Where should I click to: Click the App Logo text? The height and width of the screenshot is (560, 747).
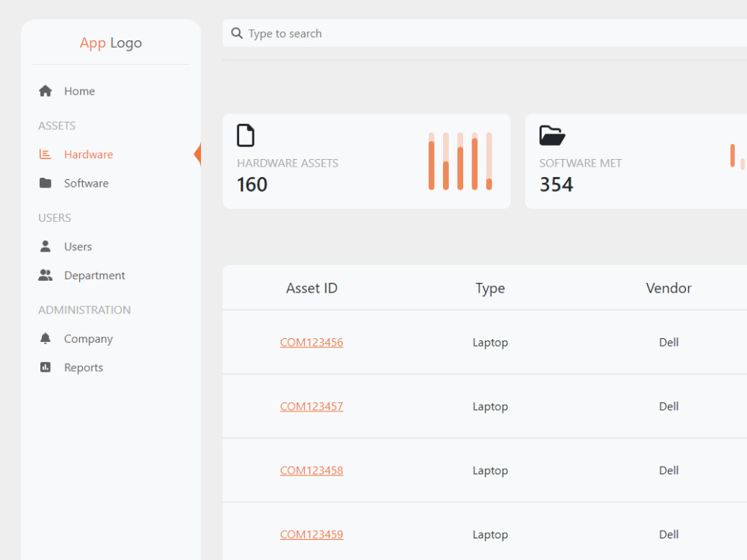(111, 43)
